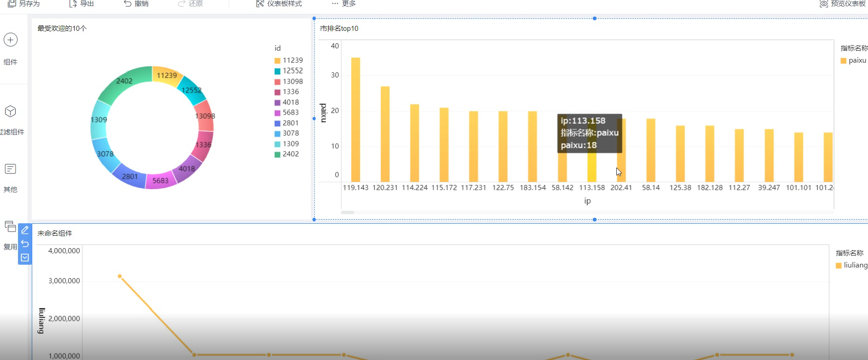This screenshot has height=360, width=868.
Task: Click the add component plus icon
Action: pos(11,40)
